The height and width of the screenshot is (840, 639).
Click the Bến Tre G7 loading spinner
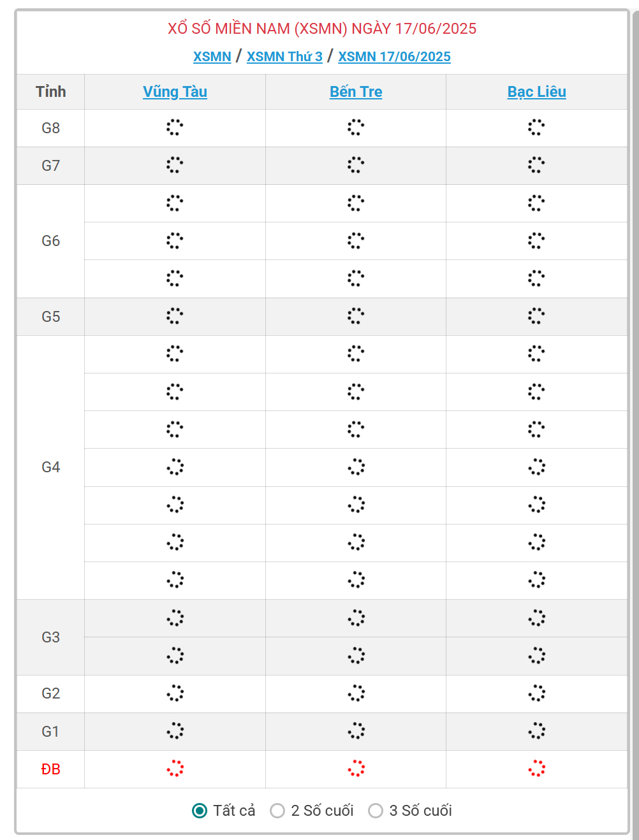(x=356, y=165)
